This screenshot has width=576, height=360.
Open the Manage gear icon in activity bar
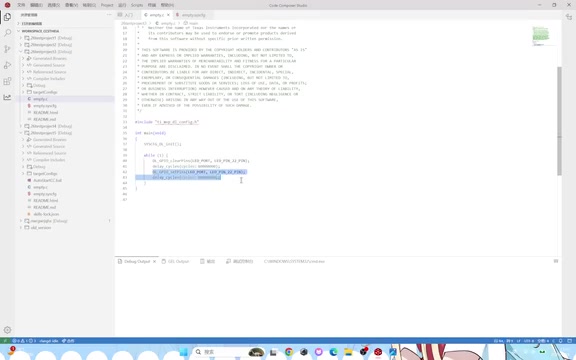[x=7, y=330]
